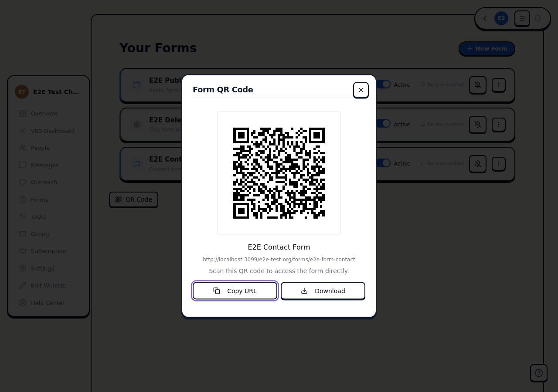
Task: Open the kebab menu for E2E Contact Form
Action: (x=499, y=164)
